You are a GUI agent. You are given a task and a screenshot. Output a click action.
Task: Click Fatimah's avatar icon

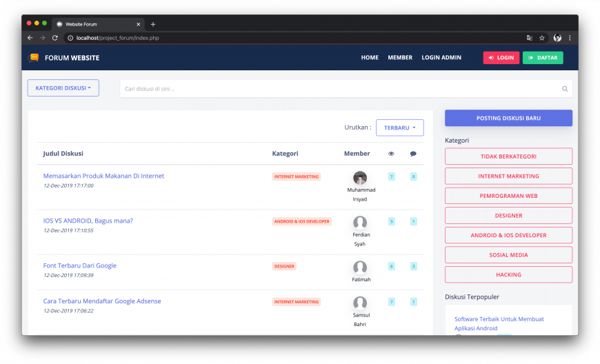tap(360, 267)
